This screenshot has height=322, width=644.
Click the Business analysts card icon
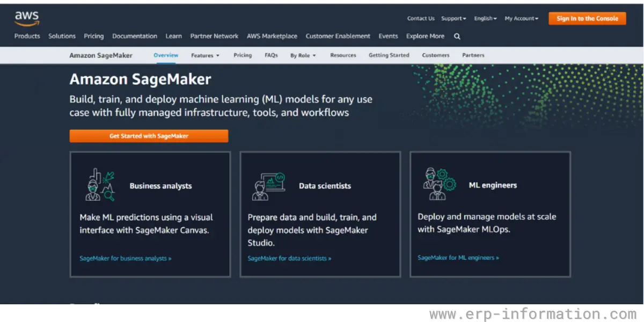click(x=100, y=185)
